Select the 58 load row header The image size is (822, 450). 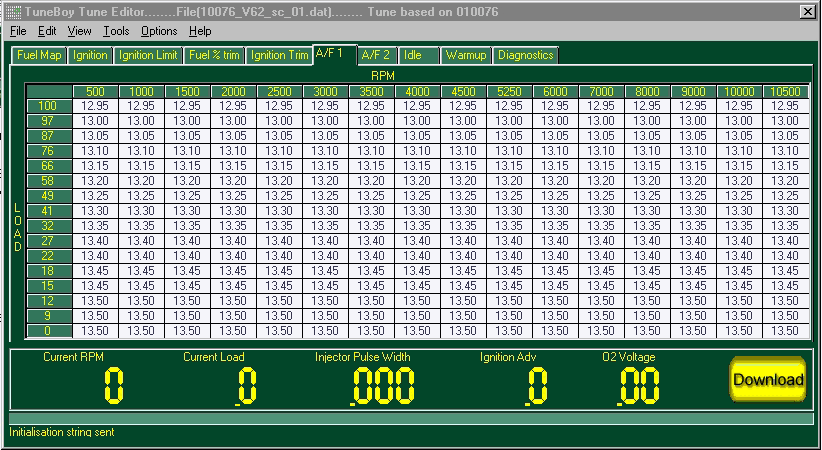tap(49, 181)
